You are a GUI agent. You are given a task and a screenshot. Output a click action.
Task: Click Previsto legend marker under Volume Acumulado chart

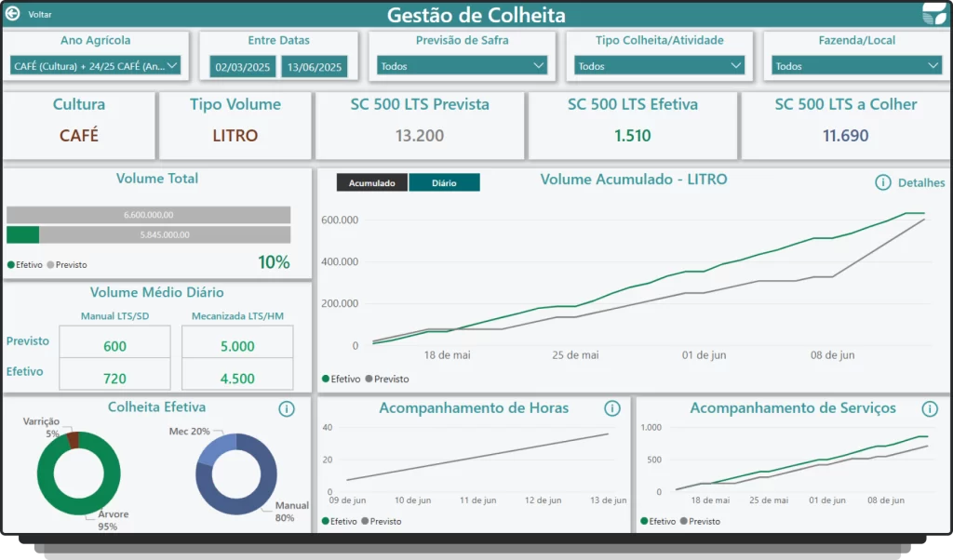369,379
